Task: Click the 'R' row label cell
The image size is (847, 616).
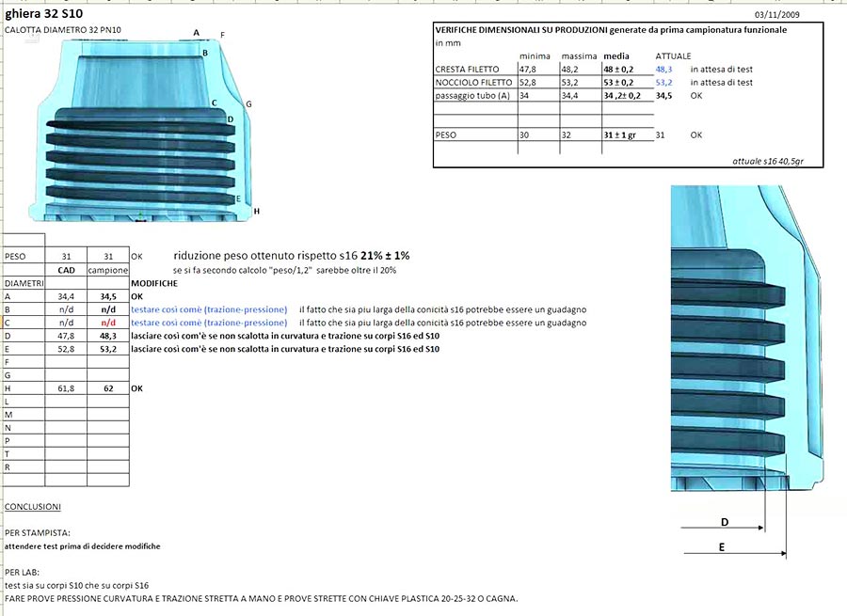Action: click(x=24, y=467)
